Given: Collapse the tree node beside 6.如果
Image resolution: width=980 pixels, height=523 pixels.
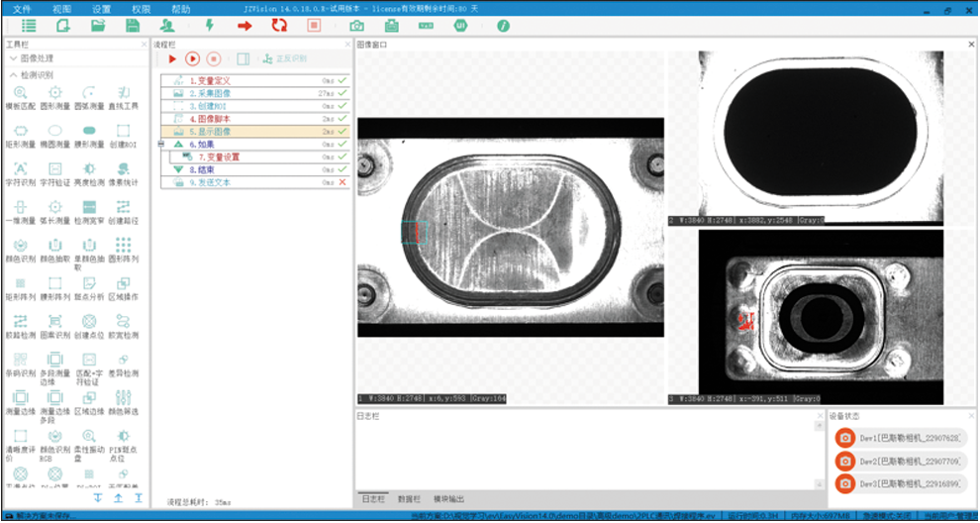Looking at the screenshot, I should [x=161, y=144].
